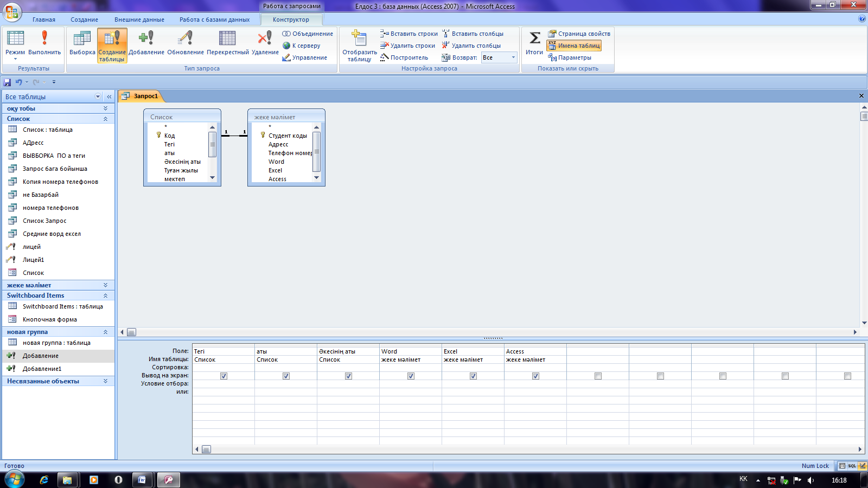Uncheck Вывод на экран for Тегі column

point(224,376)
